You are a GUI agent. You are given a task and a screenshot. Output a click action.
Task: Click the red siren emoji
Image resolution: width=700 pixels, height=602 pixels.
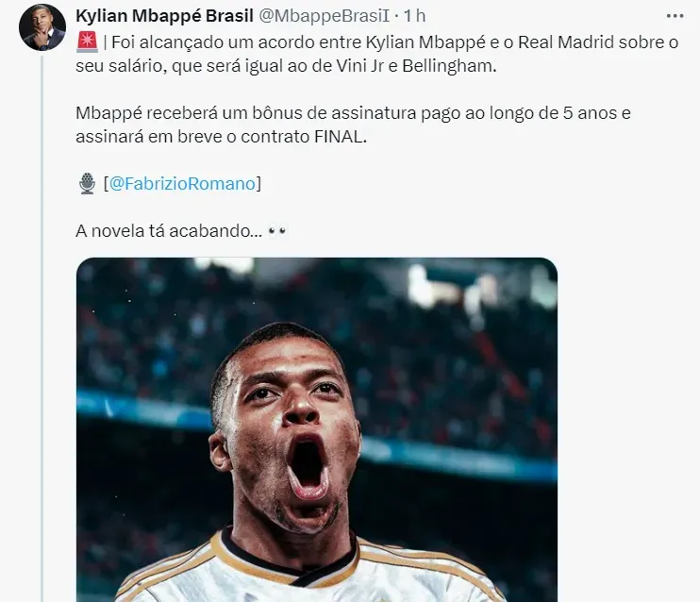click(x=87, y=42)
